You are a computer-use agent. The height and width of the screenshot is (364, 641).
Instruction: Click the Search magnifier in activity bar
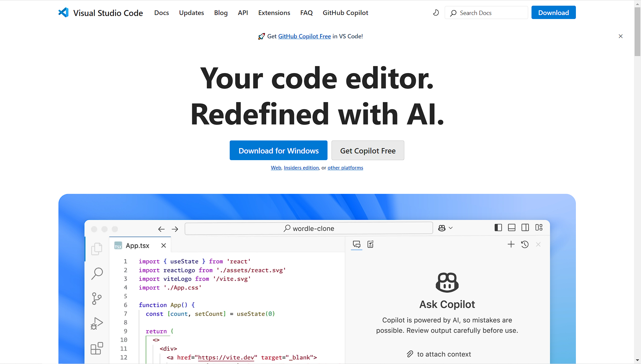click(97, 274)
